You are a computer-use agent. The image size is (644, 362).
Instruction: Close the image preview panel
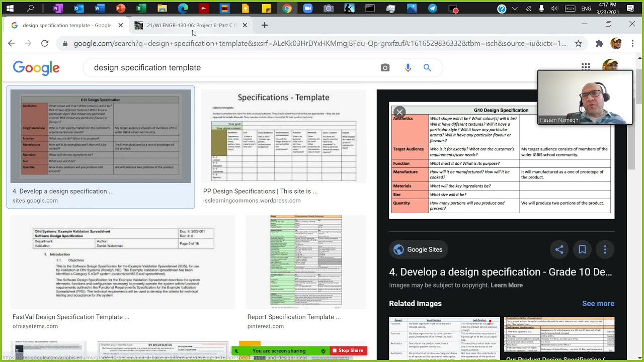399,112
